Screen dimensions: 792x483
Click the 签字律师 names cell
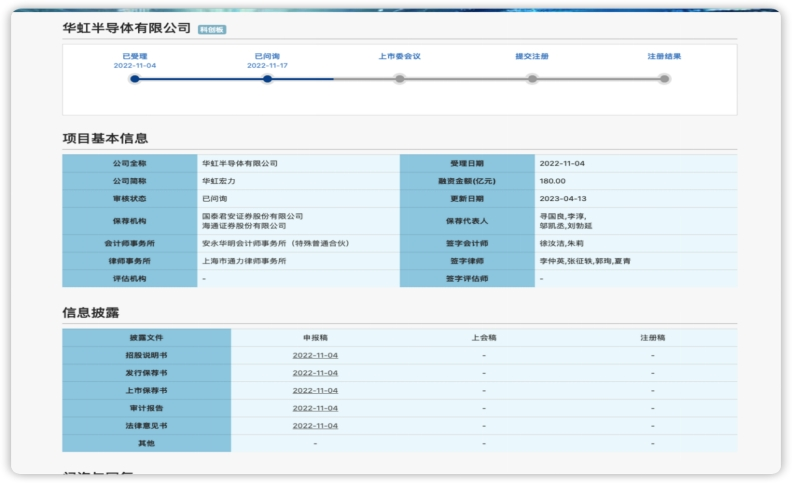[636, 261]
